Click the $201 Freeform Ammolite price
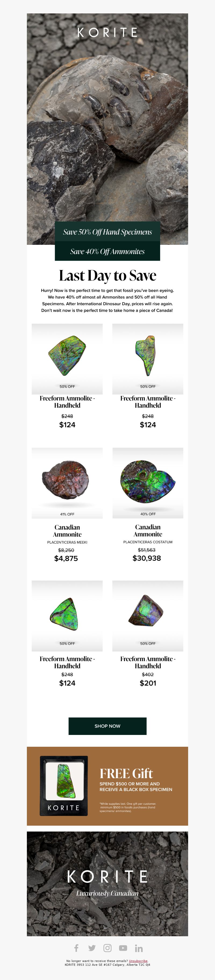 coord(148,683)
